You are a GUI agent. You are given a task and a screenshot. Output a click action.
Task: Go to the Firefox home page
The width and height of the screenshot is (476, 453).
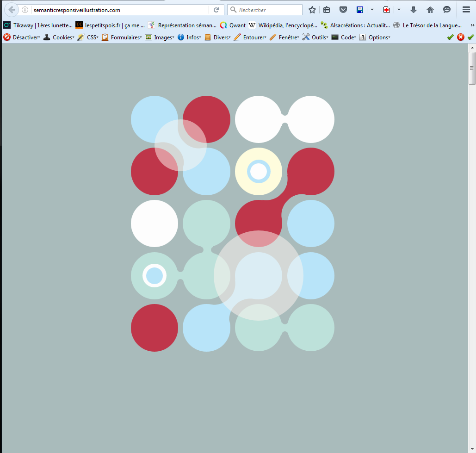430,10
